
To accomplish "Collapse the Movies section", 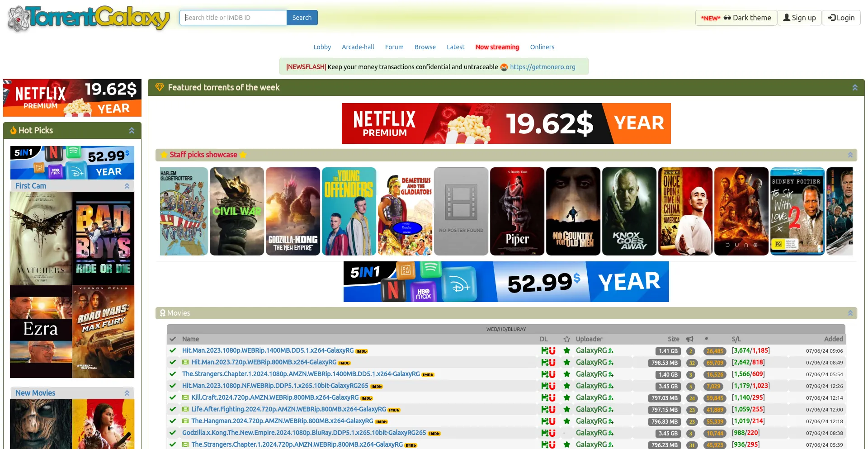I will click(x=850, y=313).
